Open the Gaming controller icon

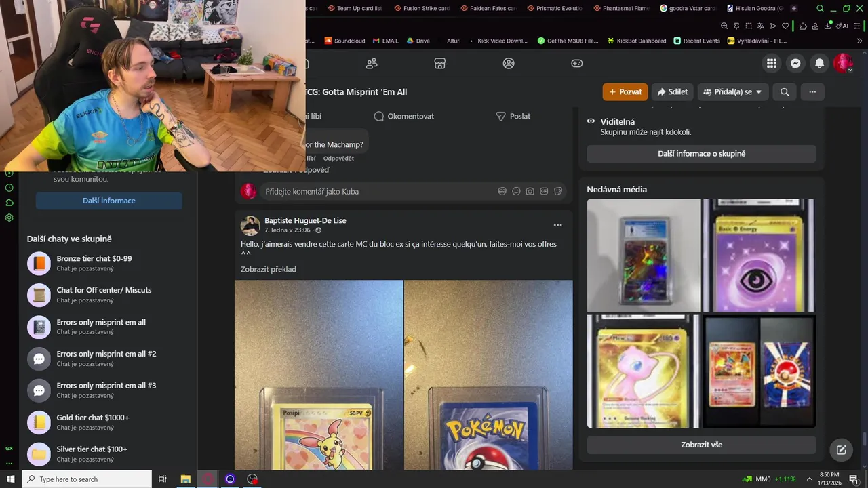click(x=577, y=63)
